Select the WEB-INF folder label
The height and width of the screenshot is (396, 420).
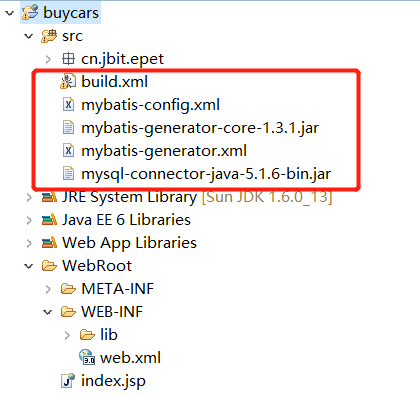click(112, 312)
